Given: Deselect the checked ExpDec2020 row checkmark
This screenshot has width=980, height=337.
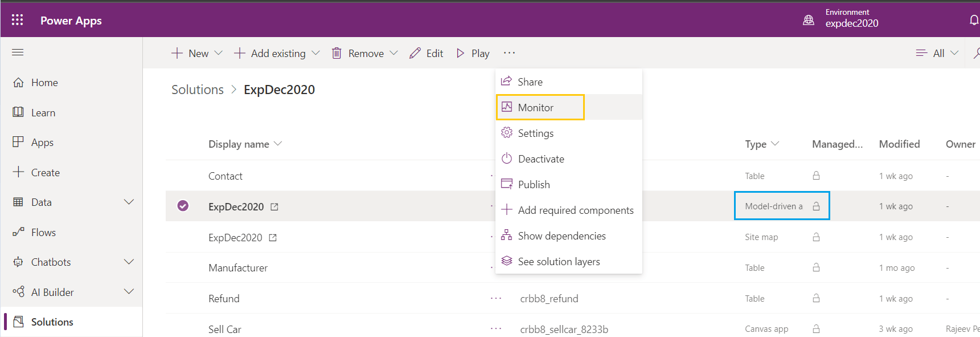Looking at the screenshot, I should tap(183, 206).
